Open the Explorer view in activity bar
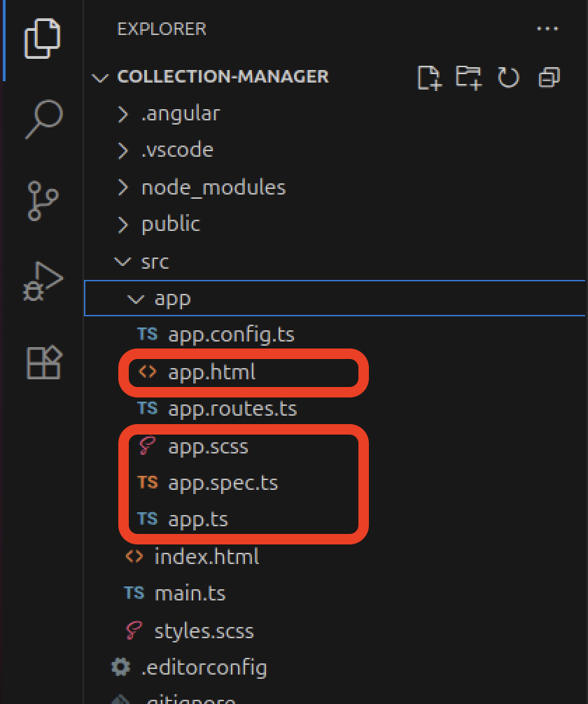Image resolution: width=588 pixels, height=704 pixels. pos(43,39)
